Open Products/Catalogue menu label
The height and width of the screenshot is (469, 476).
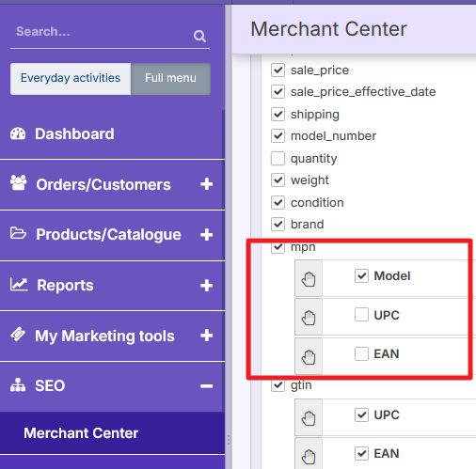(x=108, y=235)
